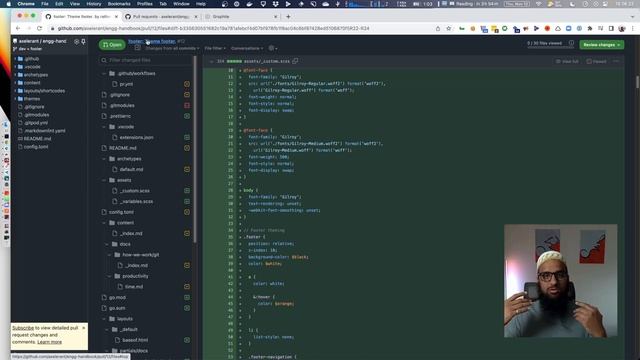
Task: Open the Chrome extensions puzzle icon
Action: coord(590,29)
